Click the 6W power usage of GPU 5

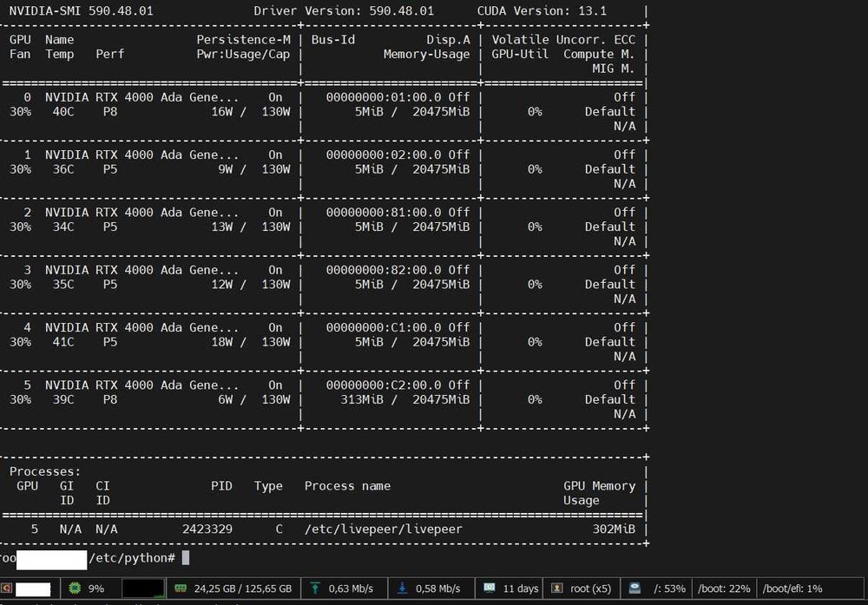click(x=226, y=399)
